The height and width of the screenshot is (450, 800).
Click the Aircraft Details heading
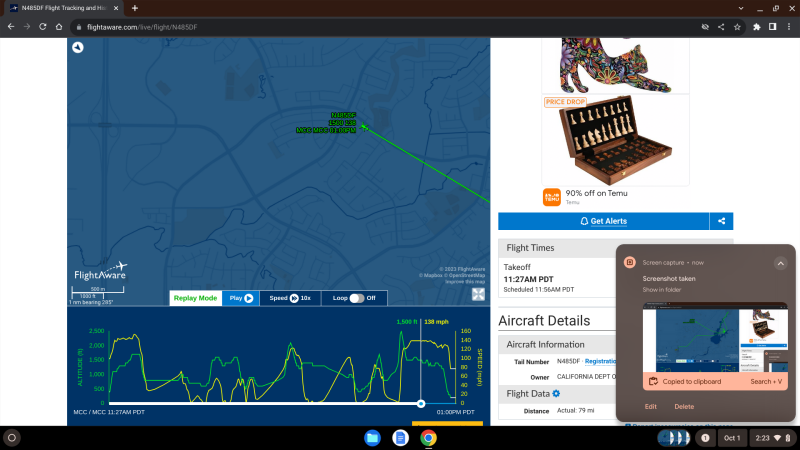click(x=544, y=320)
